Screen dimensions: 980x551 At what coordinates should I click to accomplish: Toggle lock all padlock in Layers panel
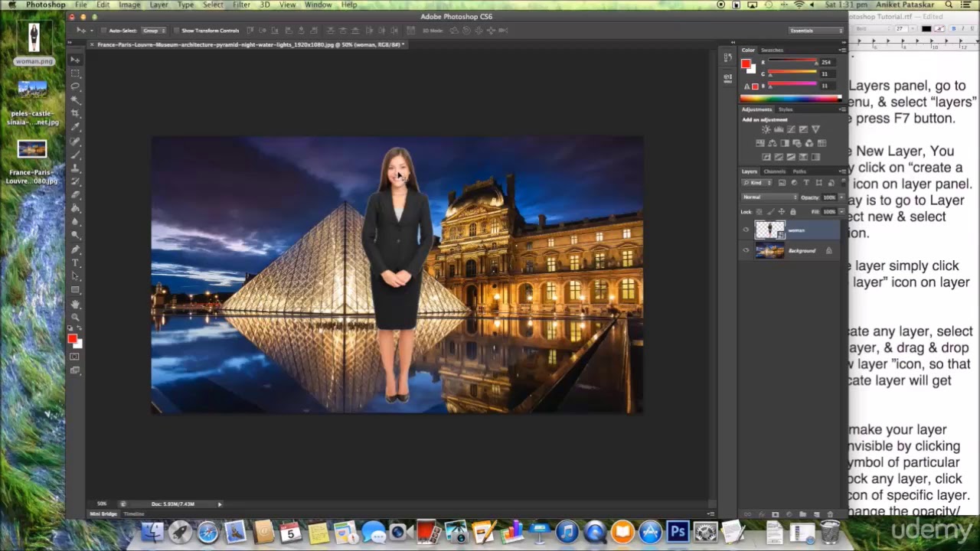792,211
